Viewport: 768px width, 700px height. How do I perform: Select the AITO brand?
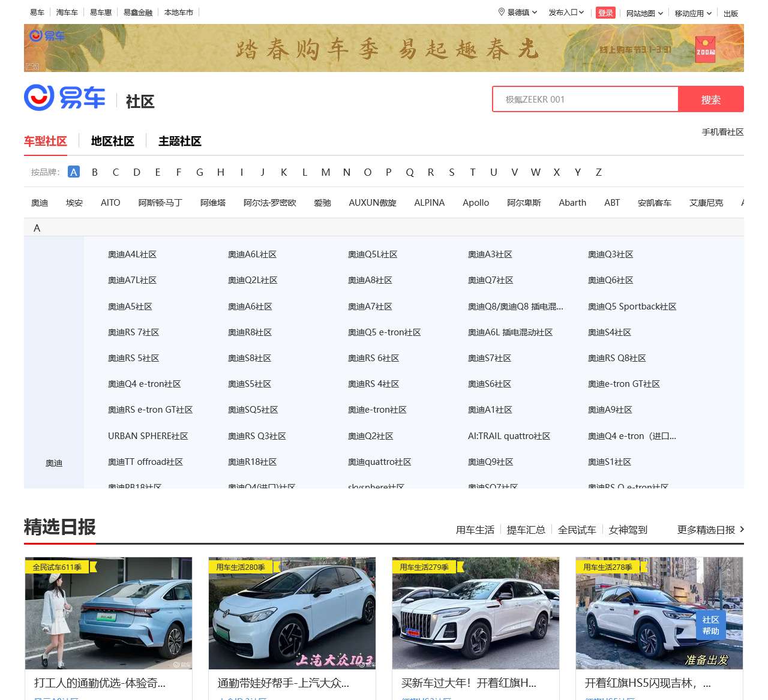(110, 203)
